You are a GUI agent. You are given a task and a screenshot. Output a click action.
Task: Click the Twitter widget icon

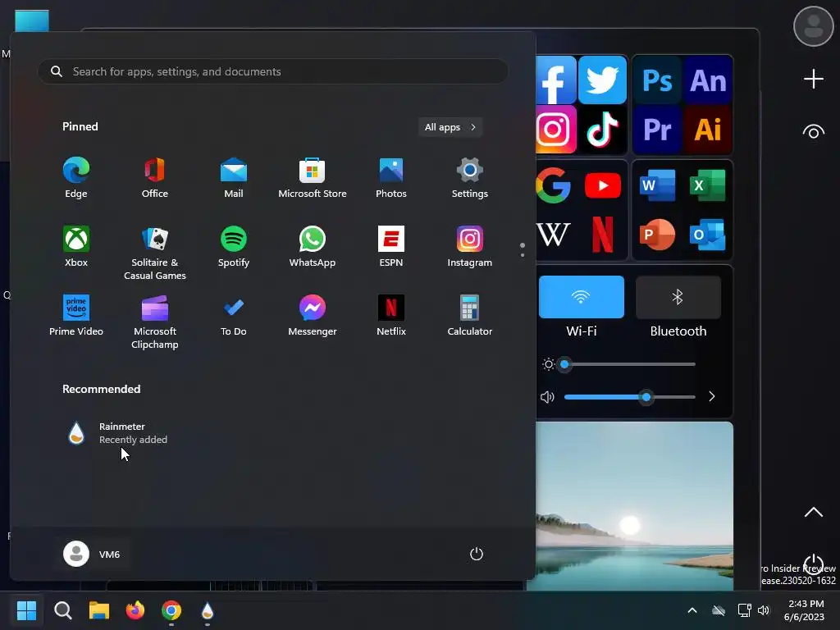click(x=602, y=80)
